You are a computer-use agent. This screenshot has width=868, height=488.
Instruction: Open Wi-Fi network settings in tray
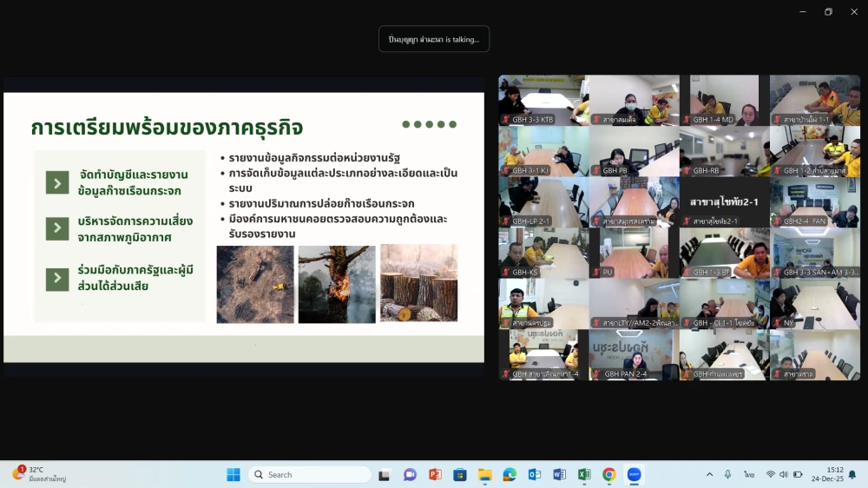[x=770, y=475]
